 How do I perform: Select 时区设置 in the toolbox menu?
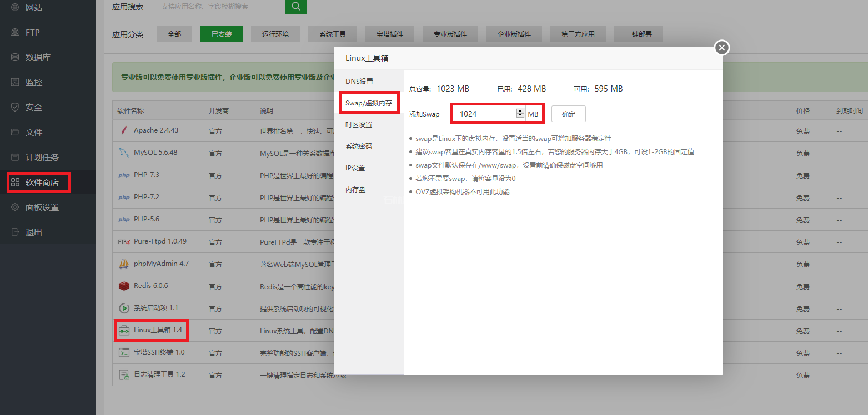point(359,125)
